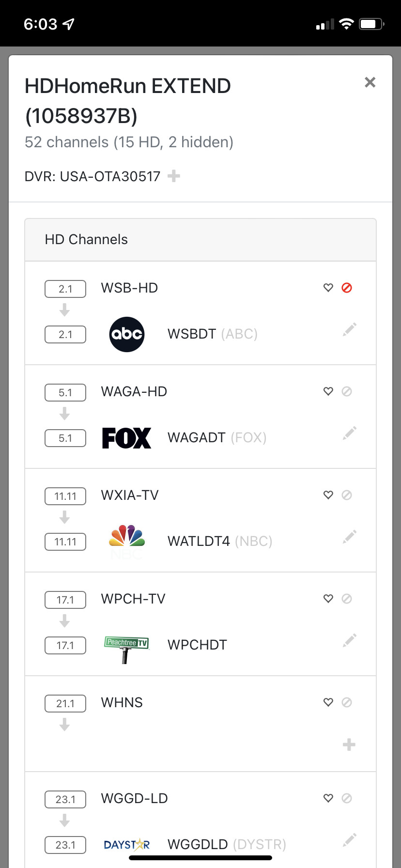401x868 pixels.
Task: Edit the WAGADT (FOX) guide mapping
Action: (x=349, y=434)
